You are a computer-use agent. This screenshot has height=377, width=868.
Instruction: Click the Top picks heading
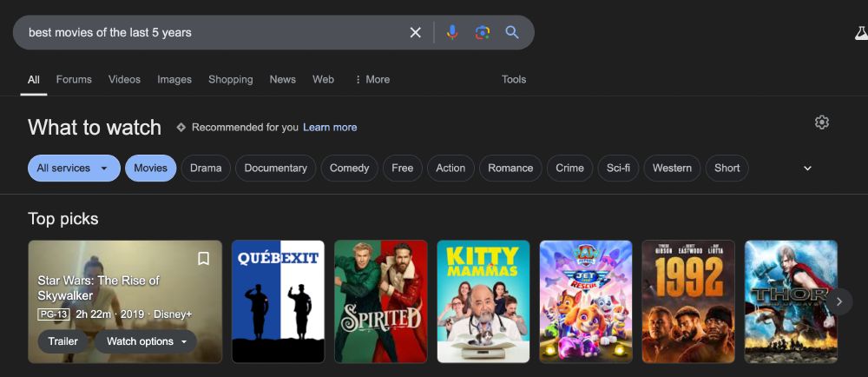click(x=63, y=219)
